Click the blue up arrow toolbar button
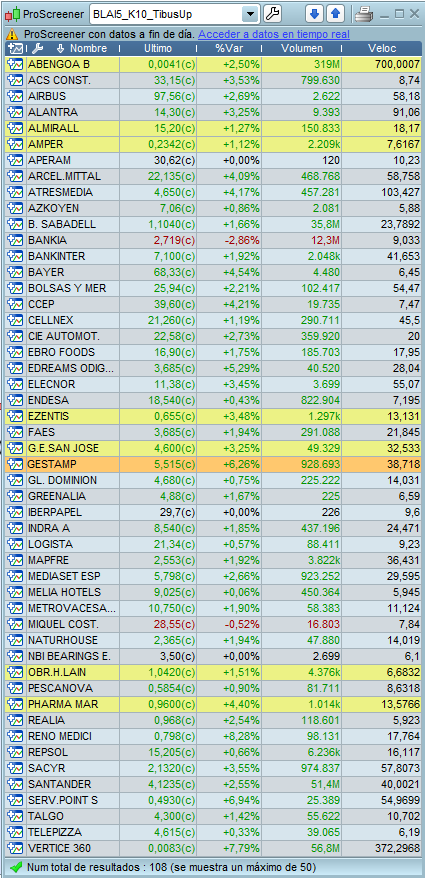This screenshot has height=878, width=425. 336,13
